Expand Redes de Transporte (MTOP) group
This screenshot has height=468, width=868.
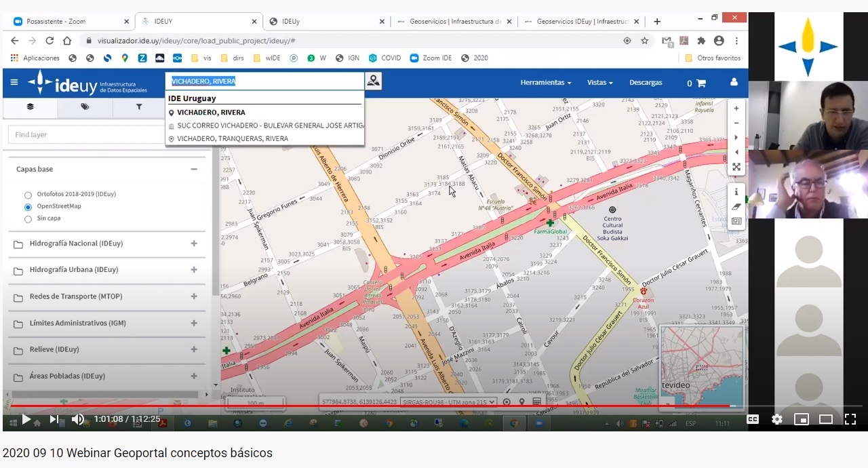coord(194,296)
